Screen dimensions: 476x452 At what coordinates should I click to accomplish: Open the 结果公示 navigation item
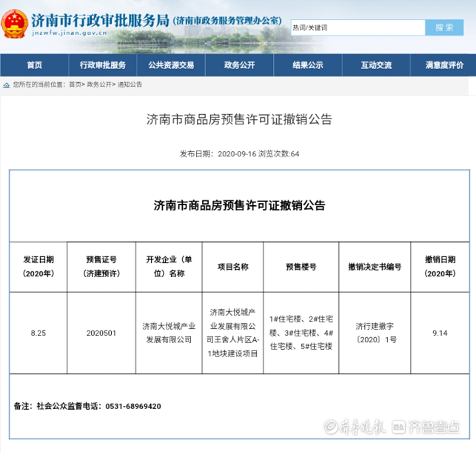click(306, 65)
